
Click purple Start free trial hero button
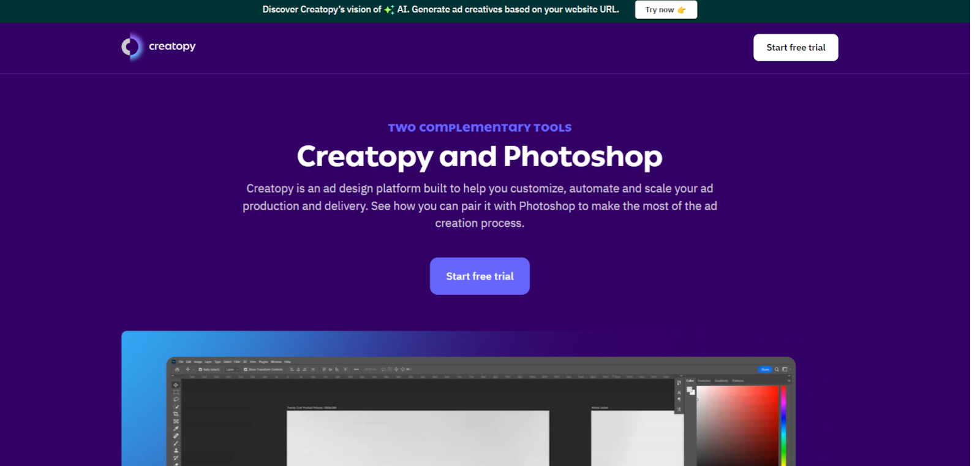[480, 276]
